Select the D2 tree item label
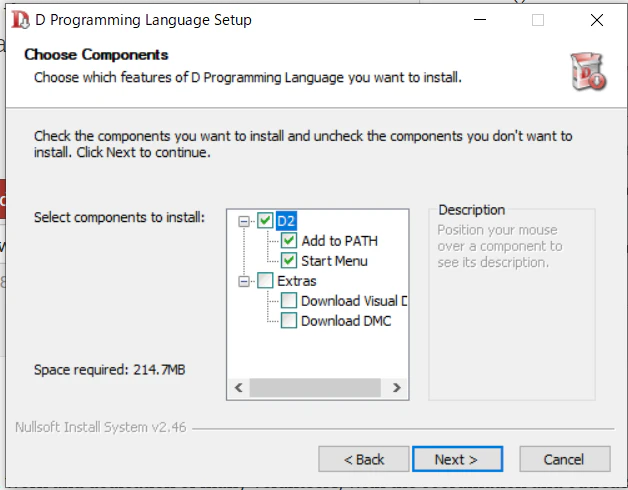This screenshot has height=490, width=628. click(x=286, y=221)
